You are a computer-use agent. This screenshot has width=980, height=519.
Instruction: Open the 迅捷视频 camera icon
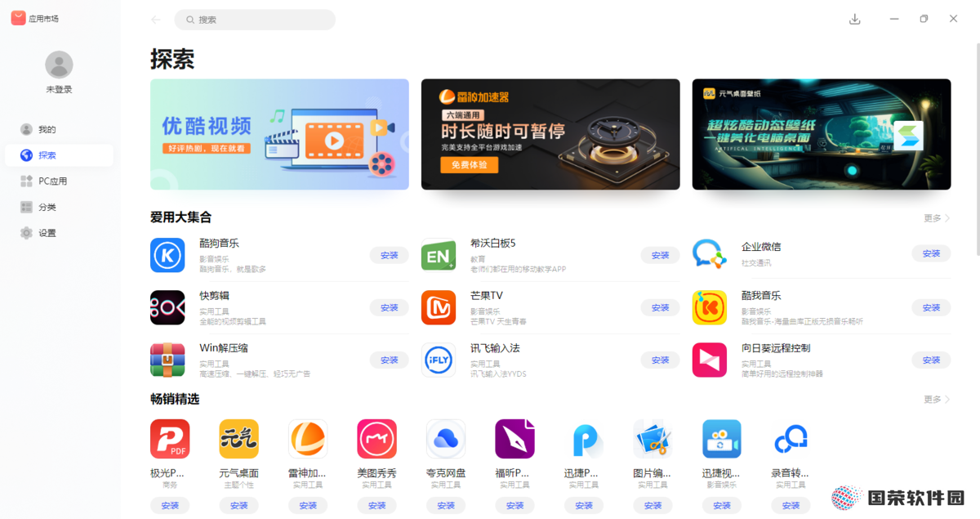click(722, 439)
